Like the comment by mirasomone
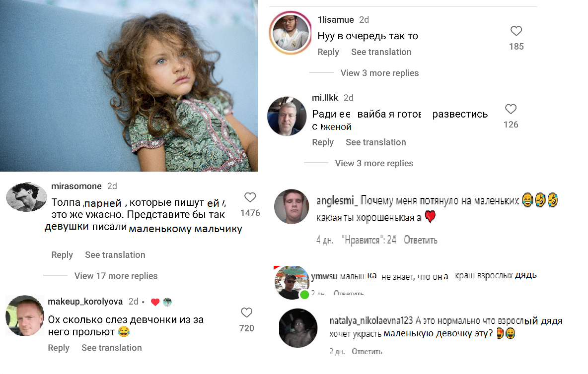588x374 pixels. click(x=250, y=198)
